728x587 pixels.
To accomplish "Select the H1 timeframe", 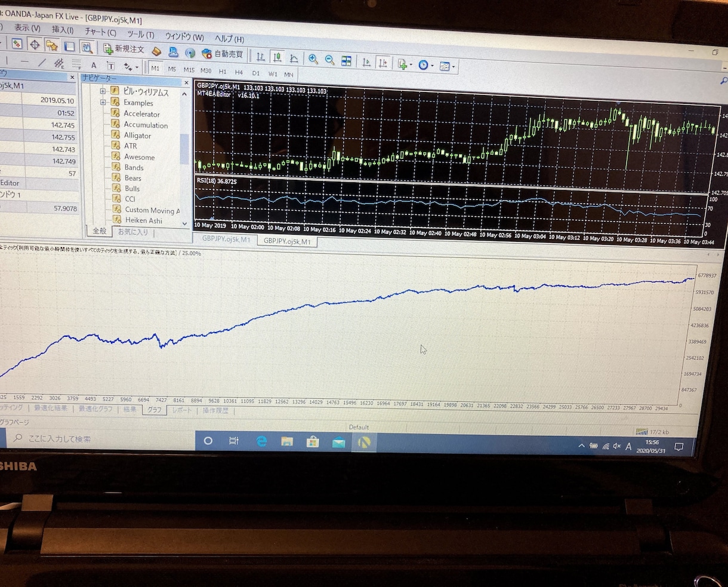I will (223, 71).
